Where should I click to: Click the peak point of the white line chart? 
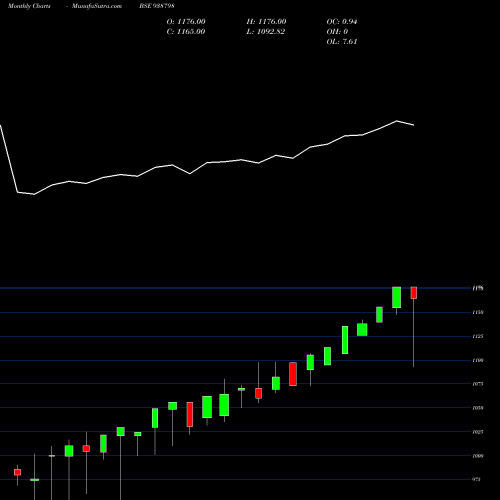point(397,121)
